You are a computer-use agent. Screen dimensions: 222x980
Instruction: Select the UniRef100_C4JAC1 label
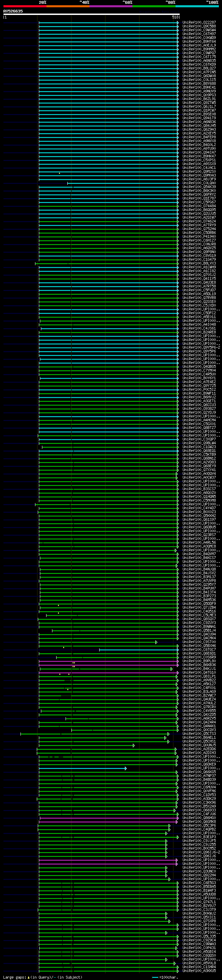click(199, 168)
